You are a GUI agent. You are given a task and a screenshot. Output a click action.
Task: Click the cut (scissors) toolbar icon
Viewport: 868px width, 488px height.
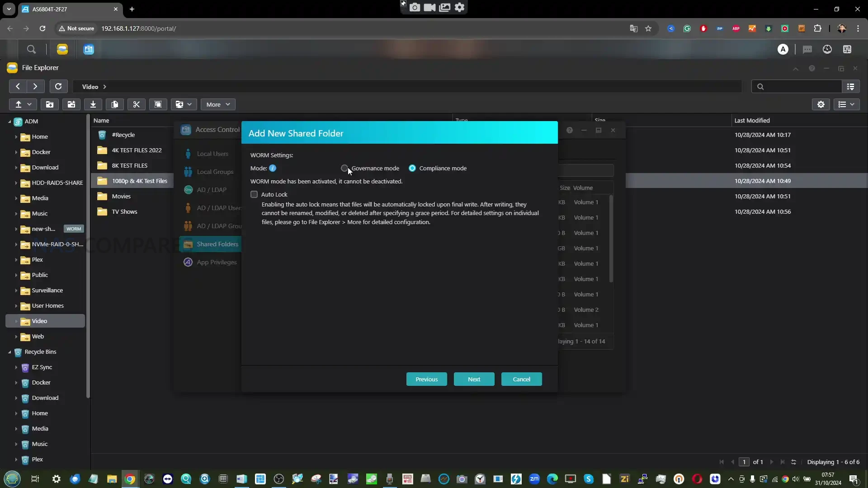click(x=136, y=104)
